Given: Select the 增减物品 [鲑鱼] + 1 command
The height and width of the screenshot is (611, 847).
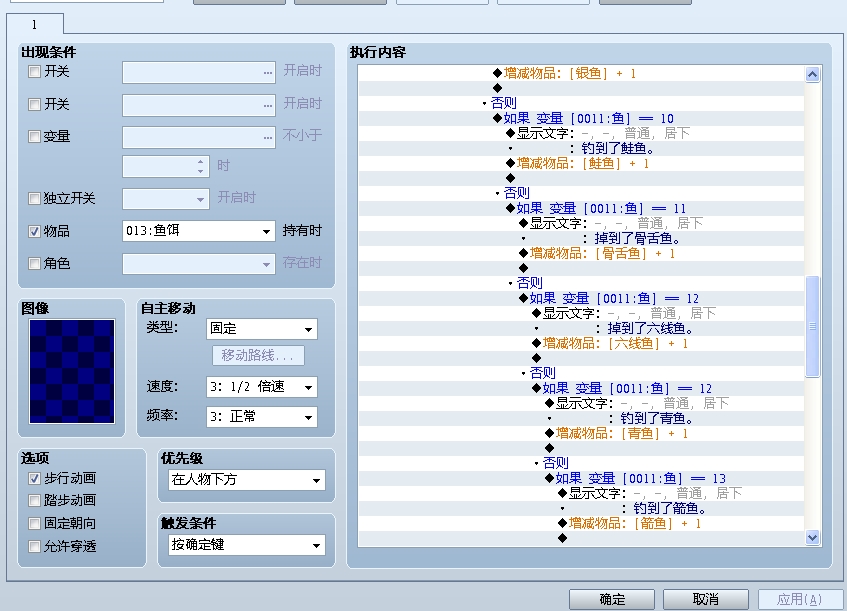Looking at the screenshot, I should click(582, 163).
